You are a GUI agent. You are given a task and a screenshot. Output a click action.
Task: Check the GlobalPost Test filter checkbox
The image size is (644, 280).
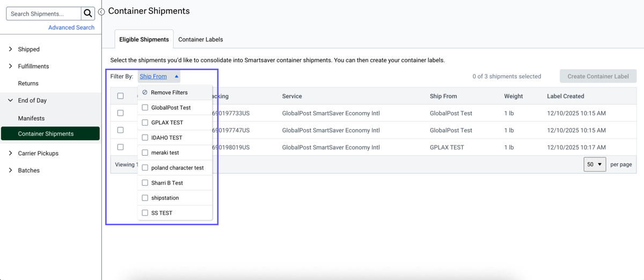(x=145, y=107)
